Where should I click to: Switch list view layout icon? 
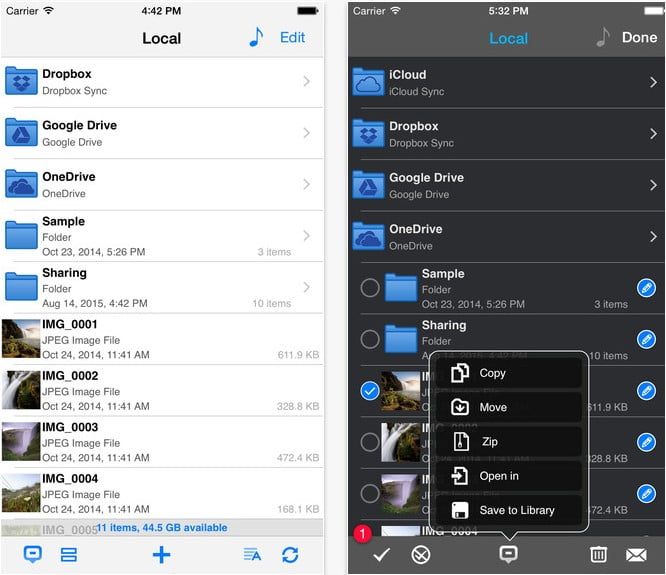click(69, 555)
